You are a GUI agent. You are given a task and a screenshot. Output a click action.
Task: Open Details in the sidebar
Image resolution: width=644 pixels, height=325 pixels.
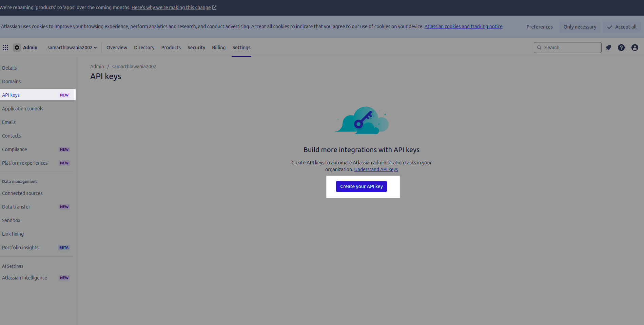[37, 68]
